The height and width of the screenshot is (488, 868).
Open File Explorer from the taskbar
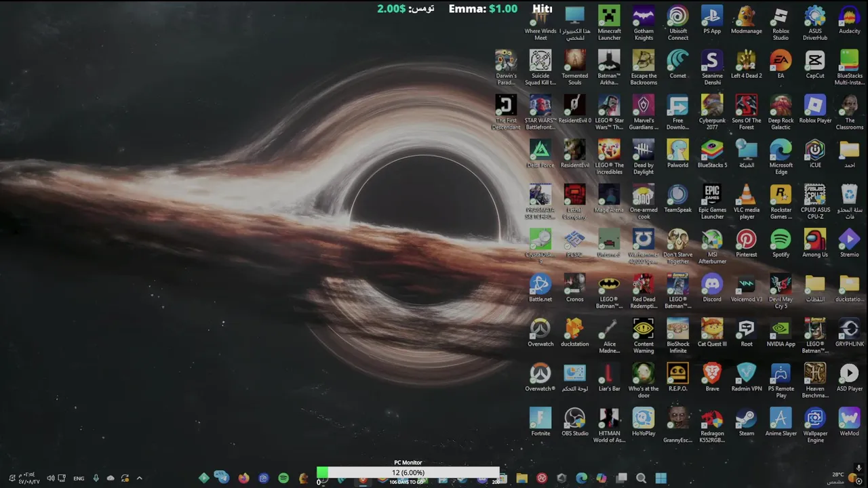[521, 478]
